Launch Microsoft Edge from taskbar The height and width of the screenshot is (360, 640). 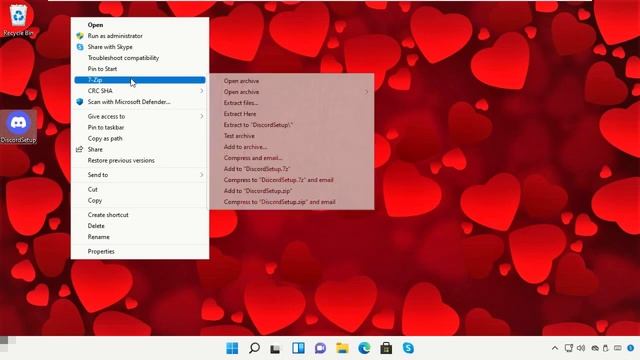pyautogui.click(x=364, y=348)
